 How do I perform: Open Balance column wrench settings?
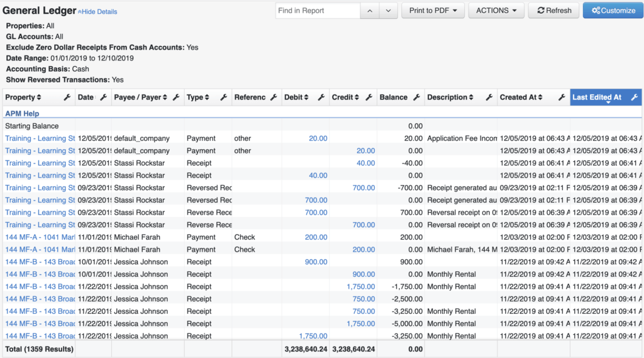pyautogui.click(x=416, y=98)
